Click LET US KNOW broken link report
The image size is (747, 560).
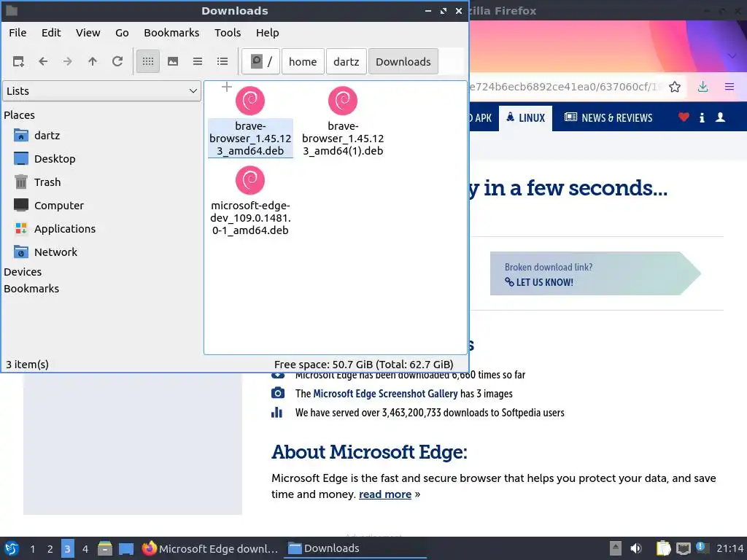(x=539, y=282)
